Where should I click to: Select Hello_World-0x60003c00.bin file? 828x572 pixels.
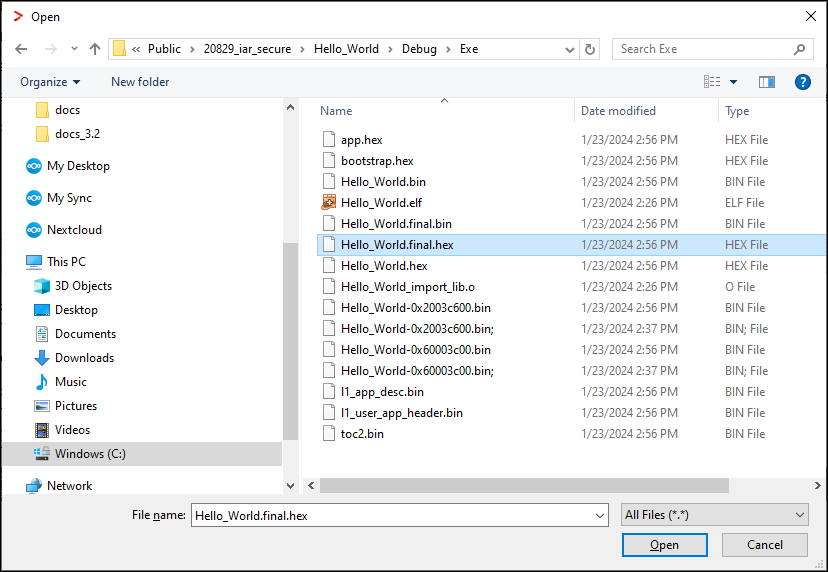pyautogui.click(x=416, y=350)
